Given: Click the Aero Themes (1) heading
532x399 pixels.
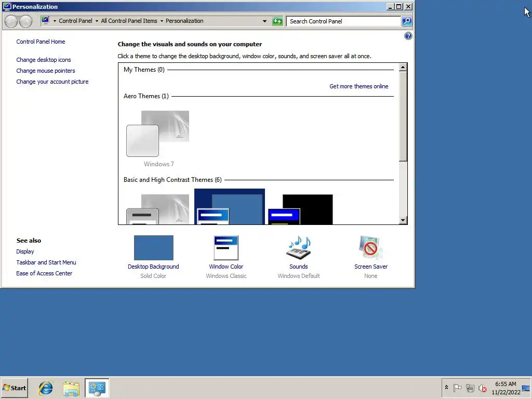Looking at the screenshot, I should point(146,96).
